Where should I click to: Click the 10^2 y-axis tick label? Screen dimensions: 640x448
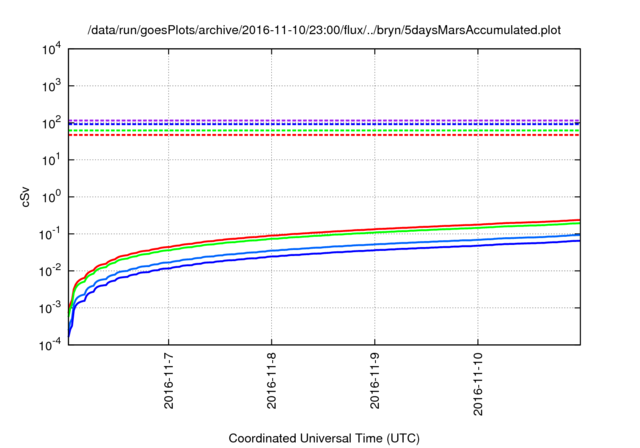(52, 123)
